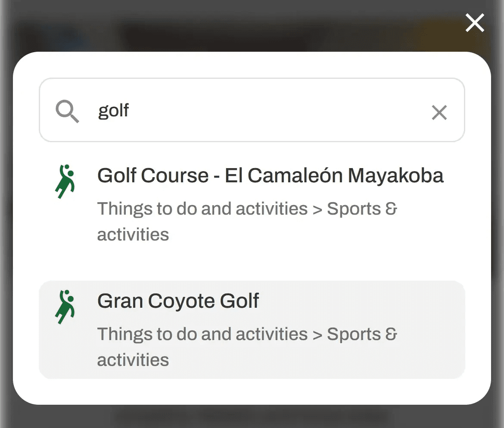Click the green sports icon for El Camaleón
Viewport: 504px width, 428px height.
65,181
